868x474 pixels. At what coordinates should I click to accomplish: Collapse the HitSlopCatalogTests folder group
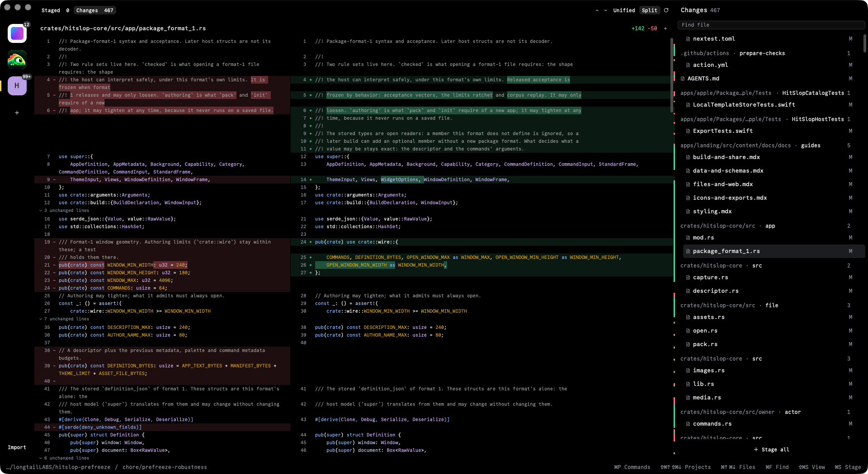point(765,93)
